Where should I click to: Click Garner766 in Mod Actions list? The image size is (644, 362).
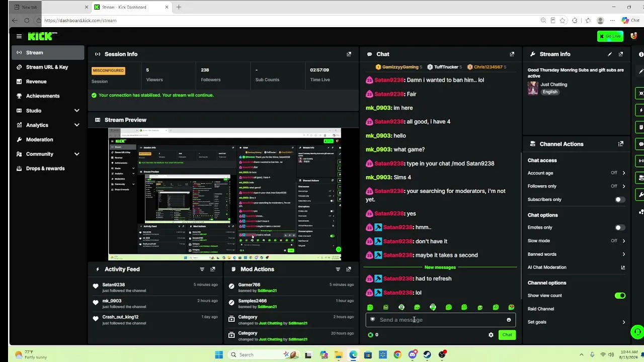coord(250,285)
